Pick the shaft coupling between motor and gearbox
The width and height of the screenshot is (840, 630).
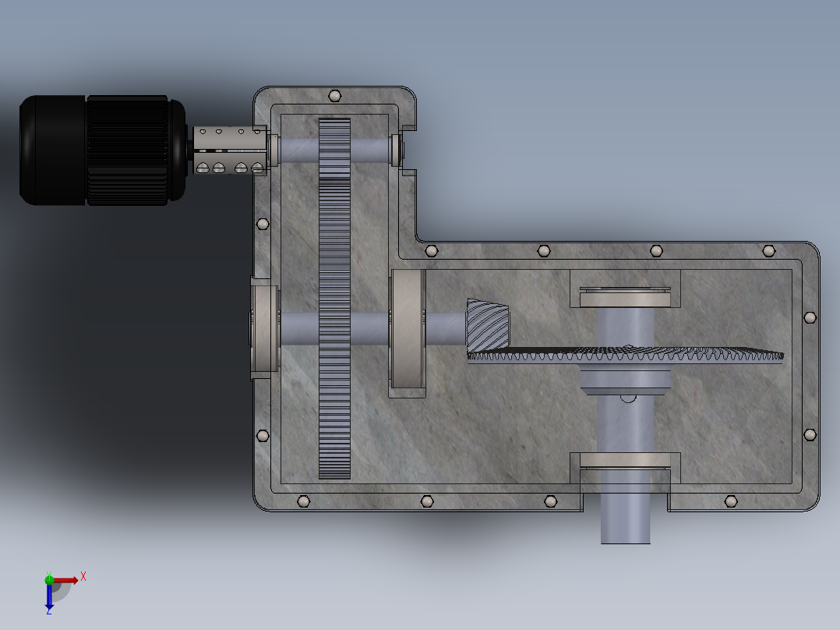[x=229, y=150]
